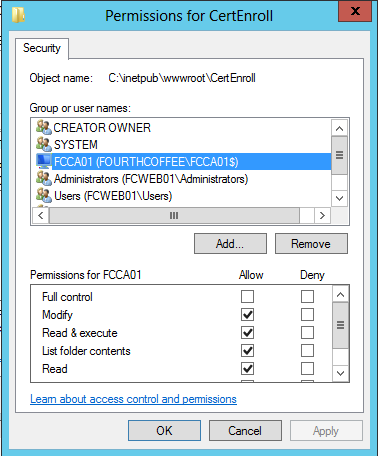This screenshot has width=378, height=456.
Task: Select Administrators (FCWEB01\Administrators) entry
Action: (x=151, y=179)
